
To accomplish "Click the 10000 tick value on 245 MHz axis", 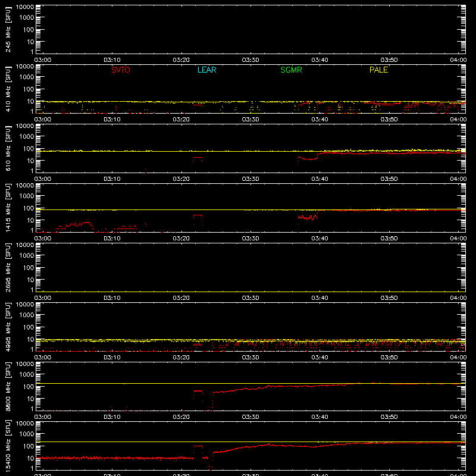I will coord(25,7).
